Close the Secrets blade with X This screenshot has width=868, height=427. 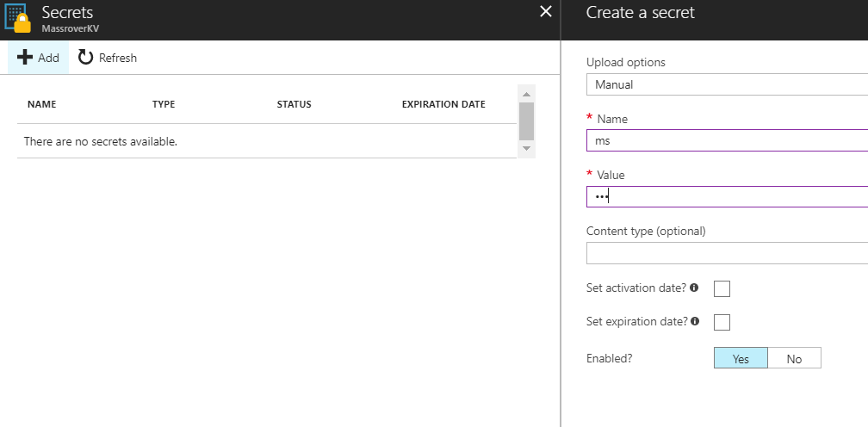(x=544, y=12)
